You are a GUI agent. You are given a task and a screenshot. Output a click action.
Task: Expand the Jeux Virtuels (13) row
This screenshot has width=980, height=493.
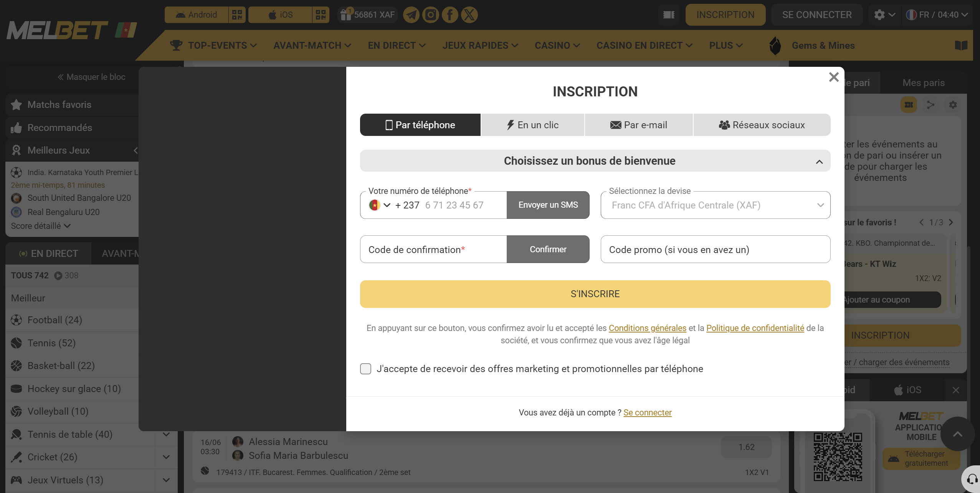pyautogui.click(x=166, y=480)
